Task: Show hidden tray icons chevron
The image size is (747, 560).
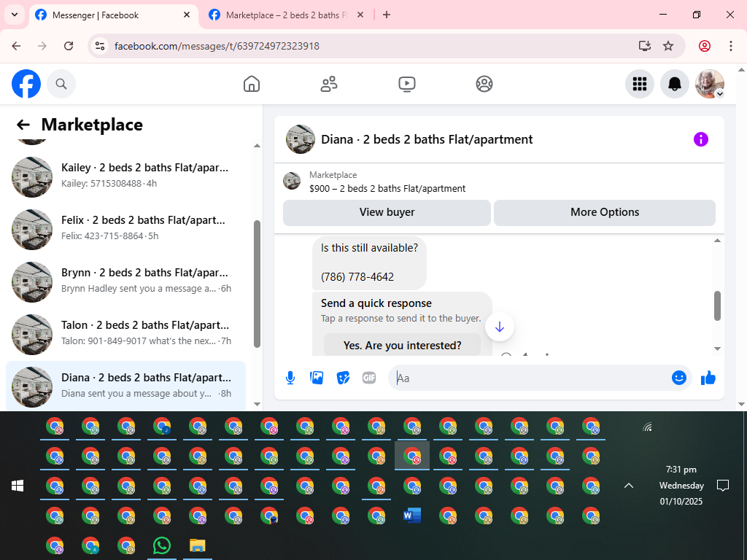Action: coord(629,486)
